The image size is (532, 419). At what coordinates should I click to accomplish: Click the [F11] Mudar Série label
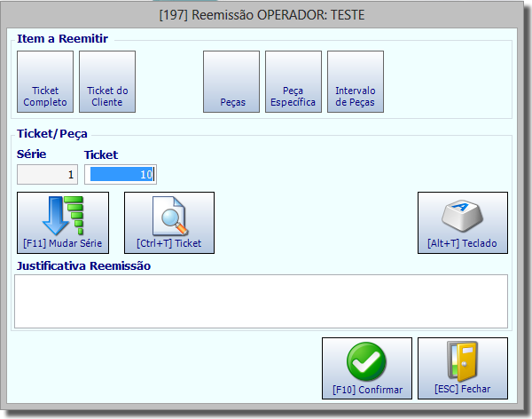click(63, 243)
